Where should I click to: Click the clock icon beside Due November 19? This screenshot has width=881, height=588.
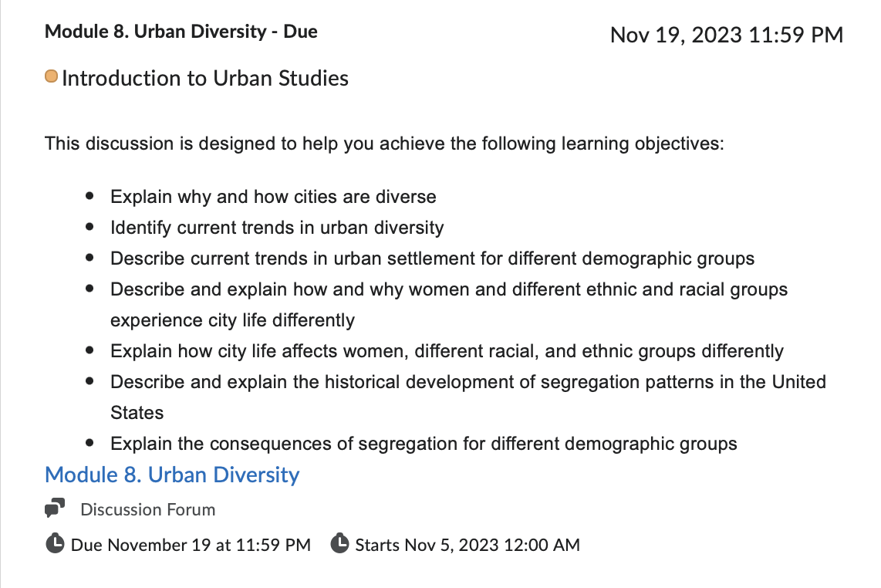tap(55, 543)
